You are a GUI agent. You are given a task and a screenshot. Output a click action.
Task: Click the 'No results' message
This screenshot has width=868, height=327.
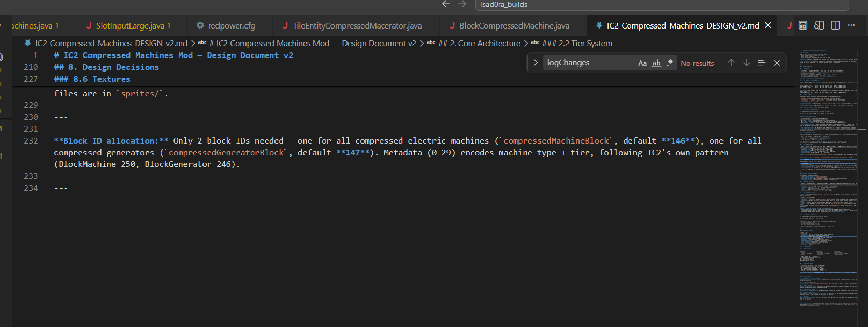coord(697,63)
